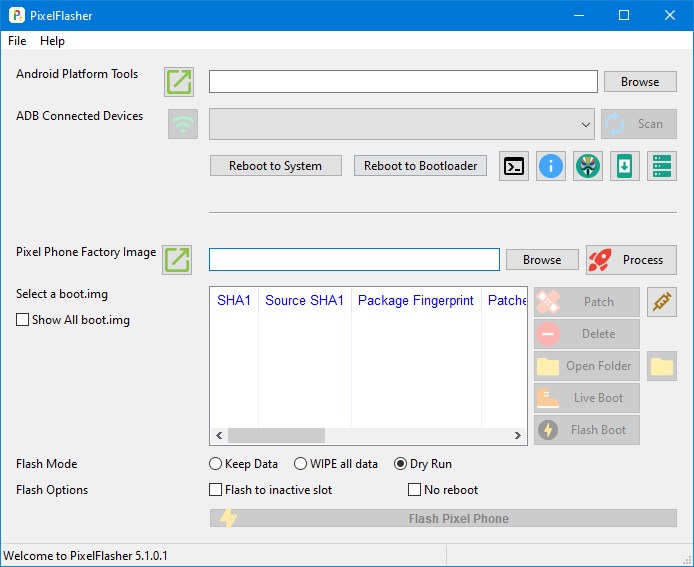The width and height of the screenshot is (694, 567).
Task: Open Magisk modules manager icon
Action: 588,166
